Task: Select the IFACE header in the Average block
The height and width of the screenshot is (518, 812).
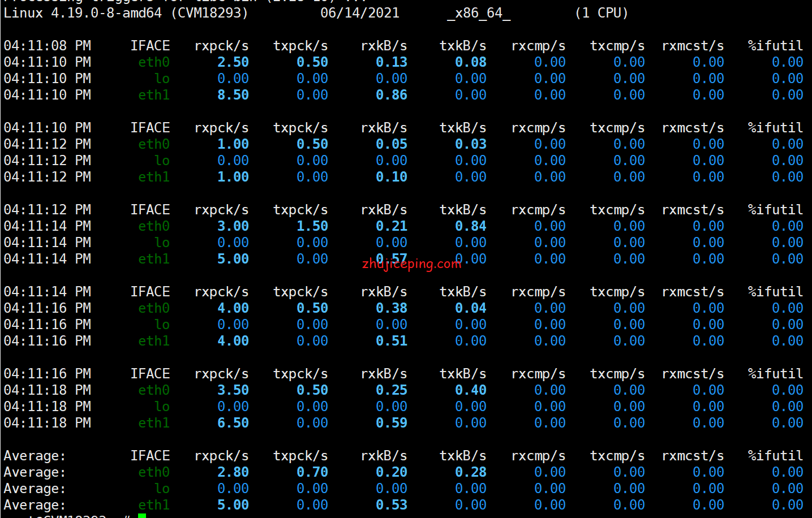Action: coord(150,456)
